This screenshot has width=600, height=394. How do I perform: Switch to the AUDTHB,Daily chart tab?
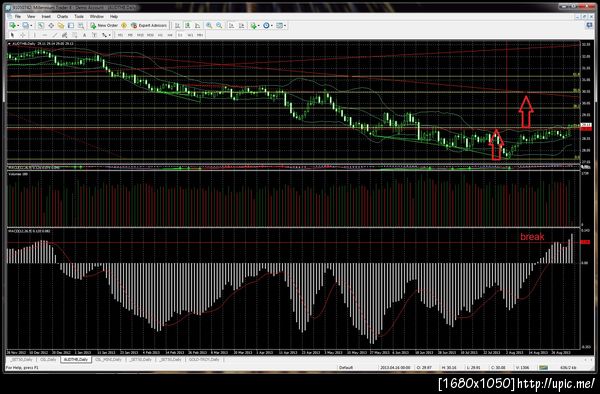click(x=76, y=360)
